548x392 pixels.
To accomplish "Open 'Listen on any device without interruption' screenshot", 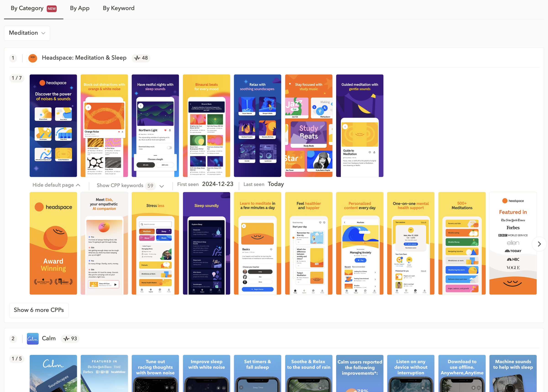I will [411, 373].
